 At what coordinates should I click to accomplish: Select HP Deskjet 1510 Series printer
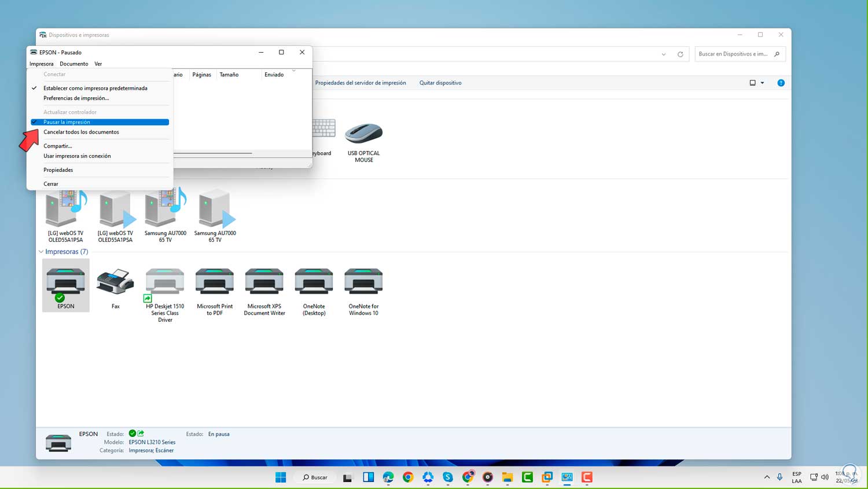(x=165, y=295)
